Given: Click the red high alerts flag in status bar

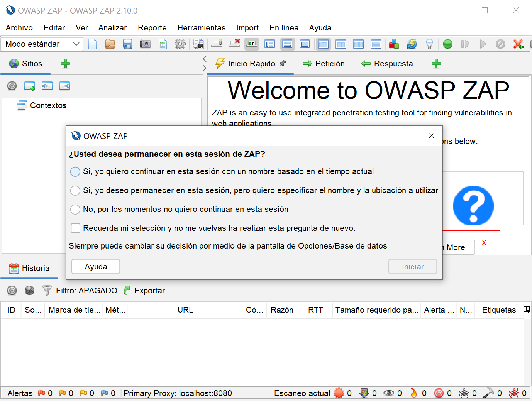Looking at the screenshot, I should (42, 393).
